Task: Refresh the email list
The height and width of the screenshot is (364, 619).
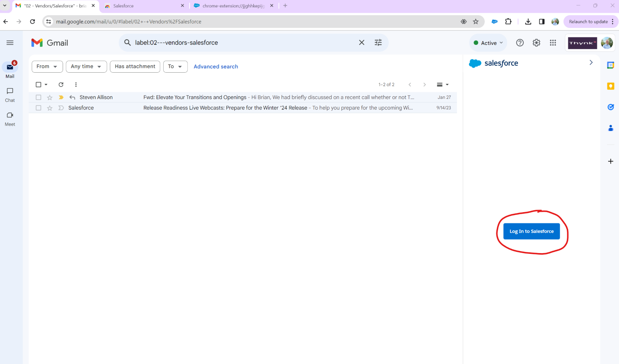Action: point(61,85)
